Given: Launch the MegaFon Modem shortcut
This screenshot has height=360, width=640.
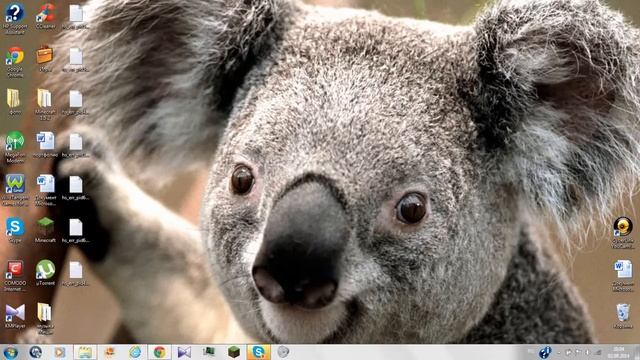Looking at the screenshot, I should [15, 147].
